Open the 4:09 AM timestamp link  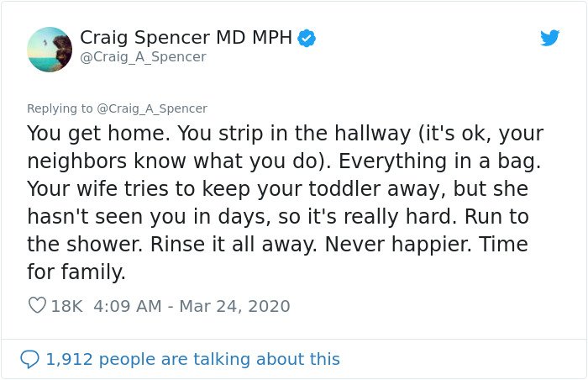(x=128, y=306)
